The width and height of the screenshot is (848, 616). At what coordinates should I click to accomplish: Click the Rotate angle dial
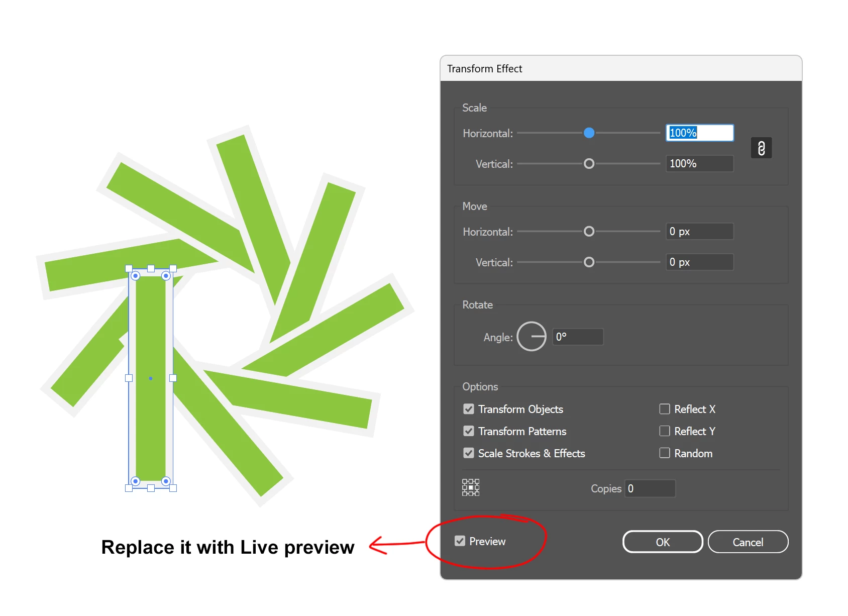click(x=532, y=337)
